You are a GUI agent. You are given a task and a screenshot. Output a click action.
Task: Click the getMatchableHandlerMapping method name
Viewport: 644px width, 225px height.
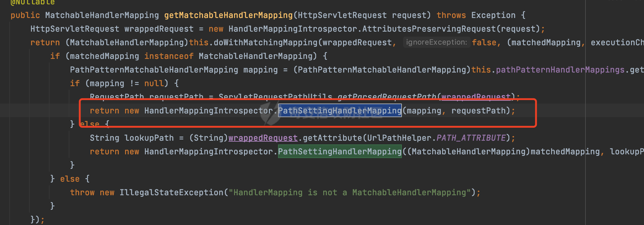tap(228, 15)
